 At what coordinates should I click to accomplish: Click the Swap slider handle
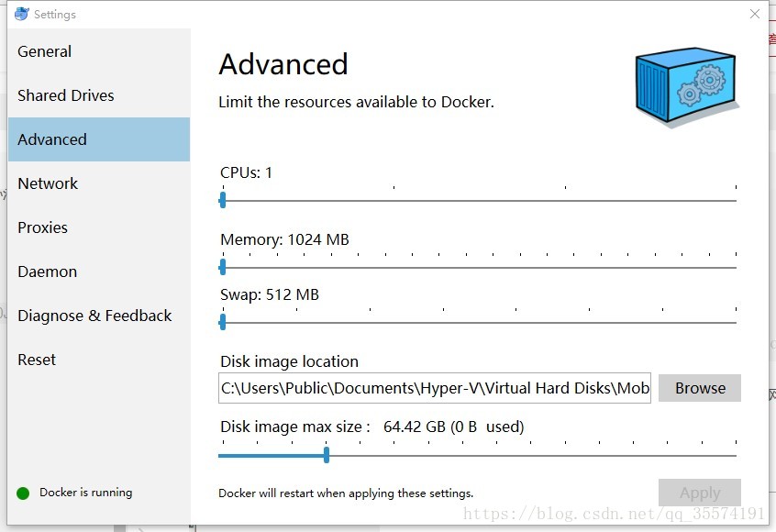click(223, 322)
